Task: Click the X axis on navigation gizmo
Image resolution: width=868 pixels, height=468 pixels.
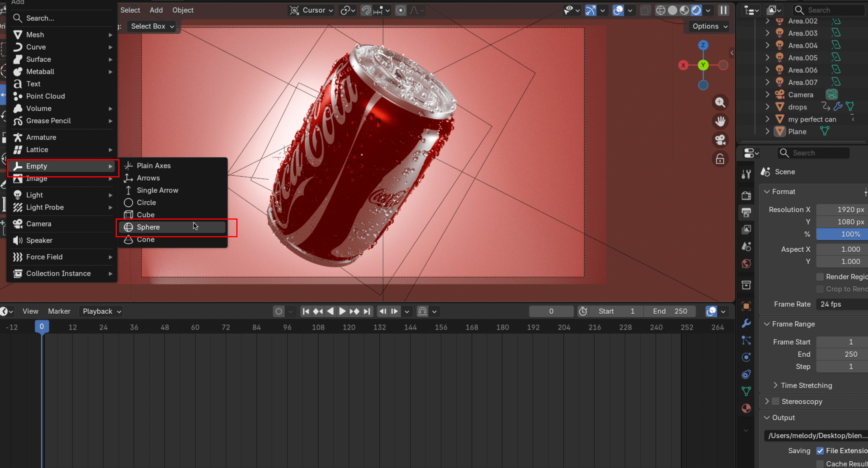Action: pos(683,65)
